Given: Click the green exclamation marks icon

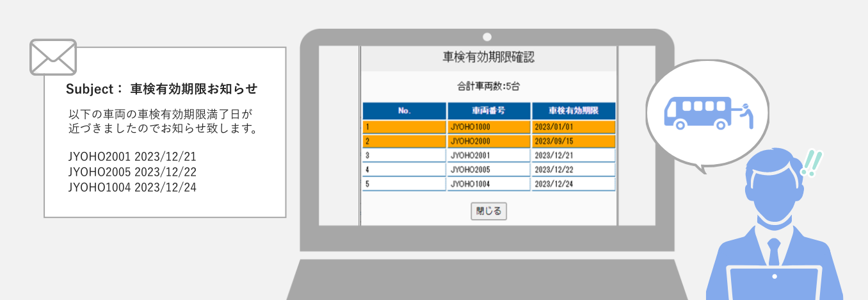Looking at the screenshot, I should pyautogui.click(x=811, y=163).
